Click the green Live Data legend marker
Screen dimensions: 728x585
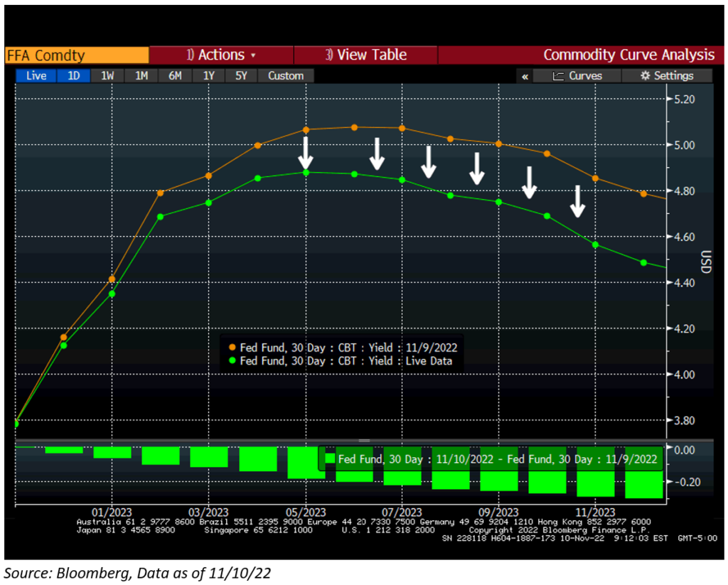click(x=232, y=361)
